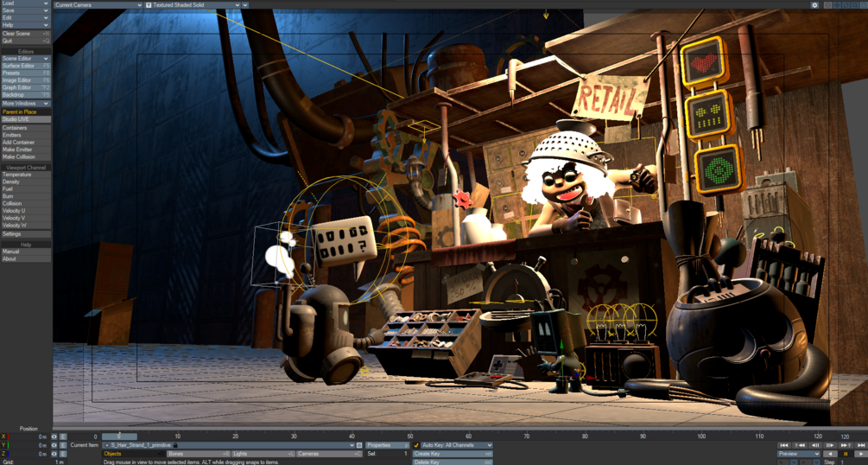
Task: Expand the More Windows dropdown
Action: [x=25, y=104]
